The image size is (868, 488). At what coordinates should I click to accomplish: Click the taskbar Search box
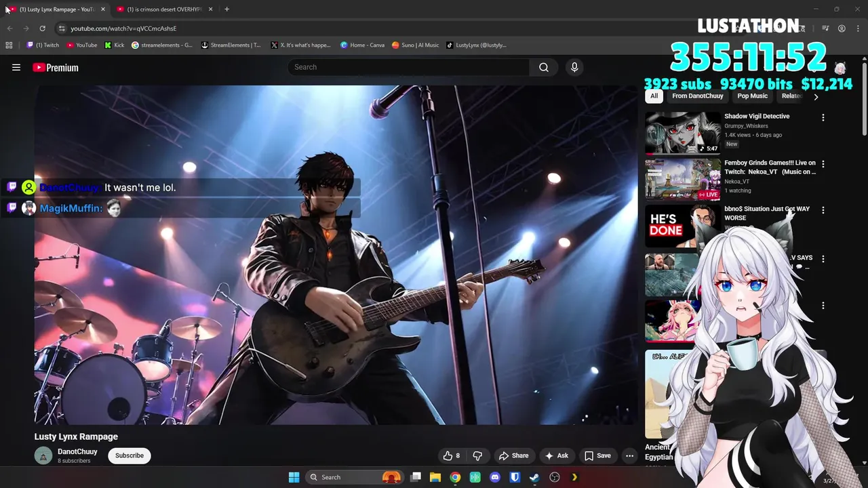(354, 477)
